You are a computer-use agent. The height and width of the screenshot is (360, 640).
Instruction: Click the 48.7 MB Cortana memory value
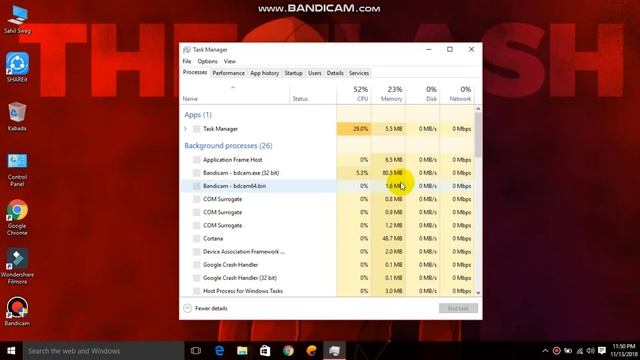[392, 238]
